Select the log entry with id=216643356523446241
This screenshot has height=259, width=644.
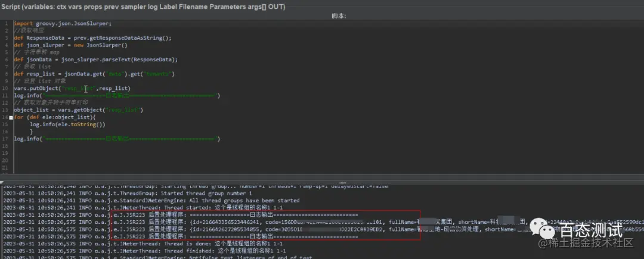coord(323,222)
